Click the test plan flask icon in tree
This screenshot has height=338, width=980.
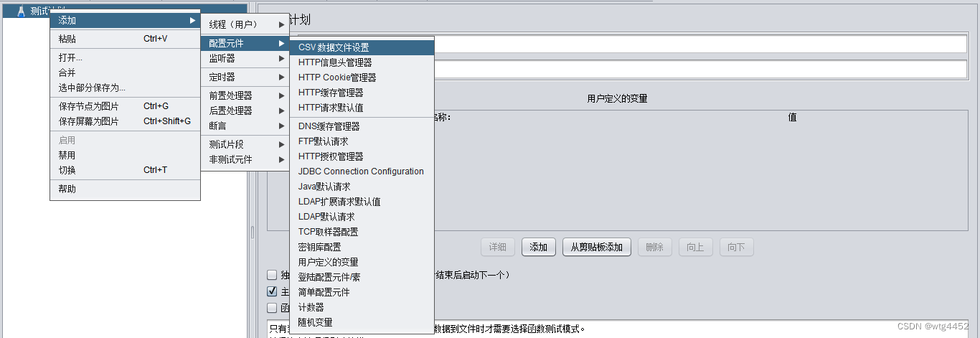coord(21,11)
